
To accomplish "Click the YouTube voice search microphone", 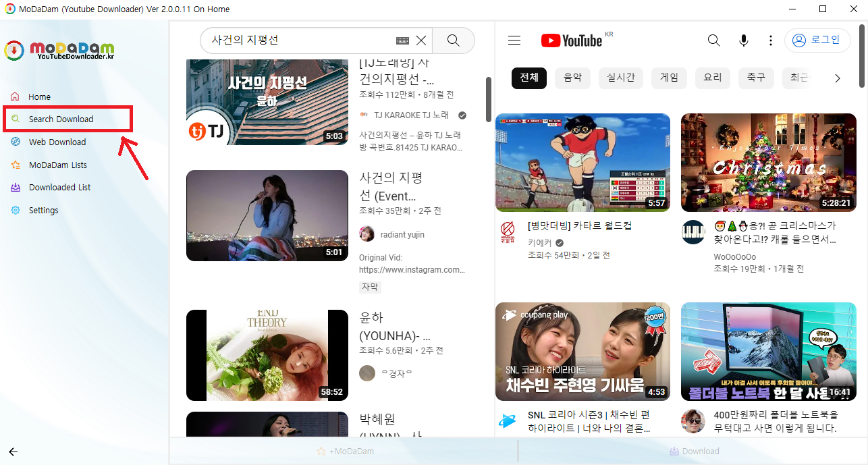I will (744, 40).
